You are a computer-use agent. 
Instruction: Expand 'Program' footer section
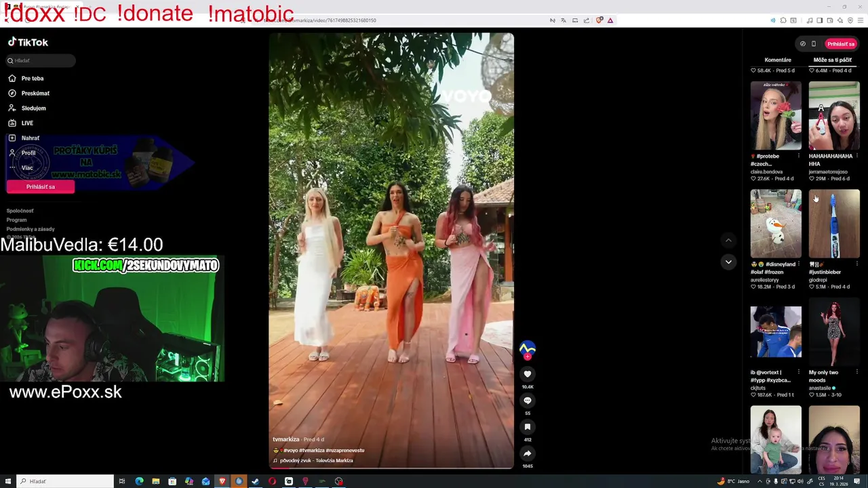pos(17,220)
